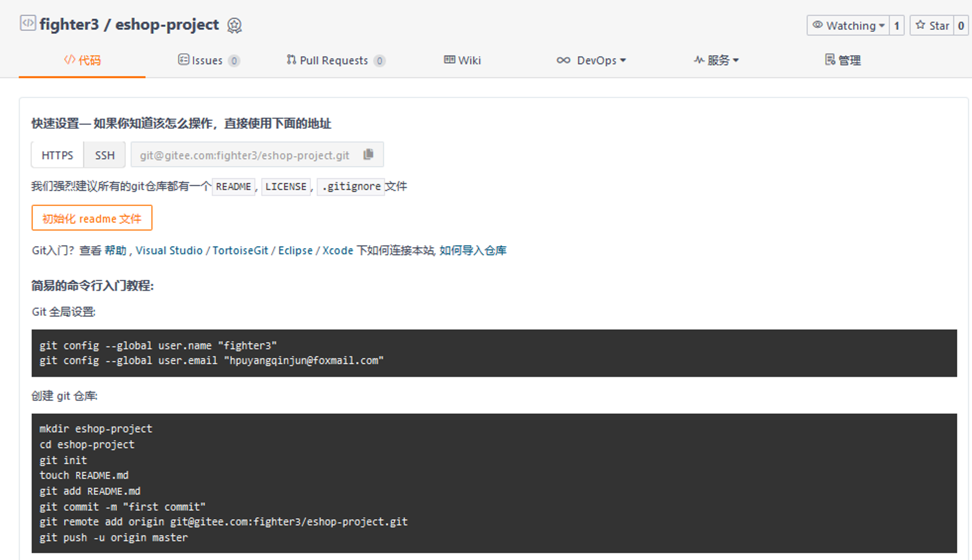This screenshot has height=560, width=972.
Task: Open the Xcode guide link
Action: 338,251
